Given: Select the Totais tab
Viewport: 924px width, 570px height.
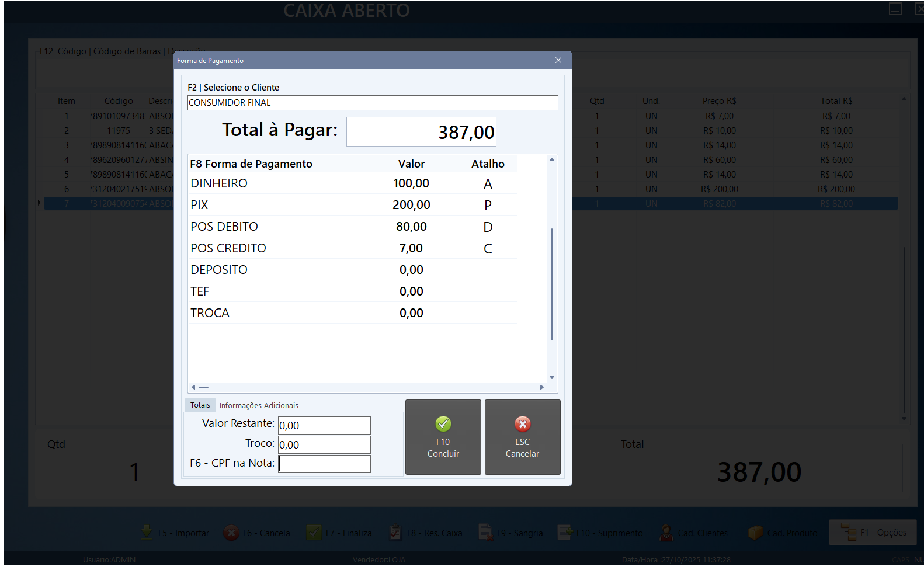Looking at the screenshot, I should [x=200, y=405].
